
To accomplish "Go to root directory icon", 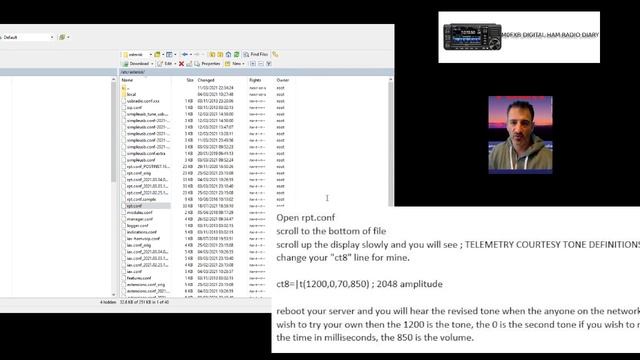I will point(220,54).
